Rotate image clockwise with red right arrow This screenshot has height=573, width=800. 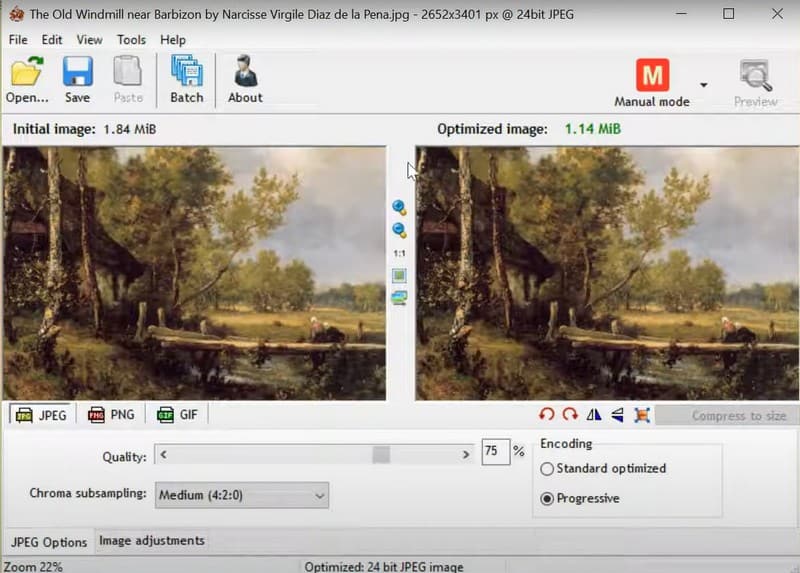tap(570, 415)
